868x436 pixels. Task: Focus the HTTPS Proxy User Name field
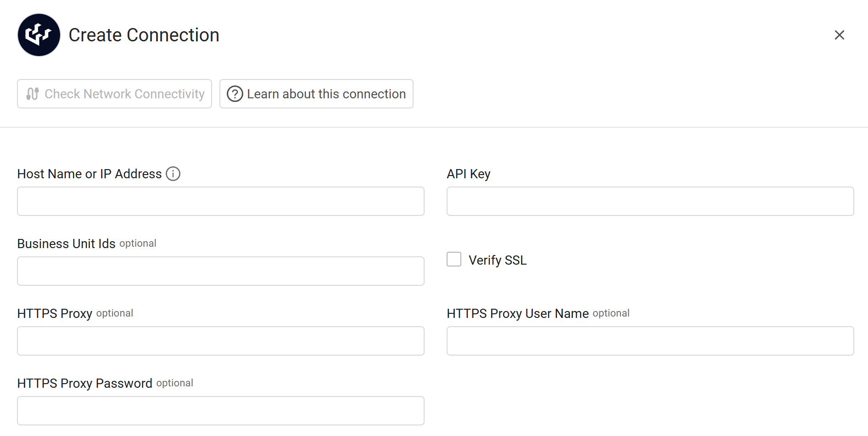click(650, 341)
